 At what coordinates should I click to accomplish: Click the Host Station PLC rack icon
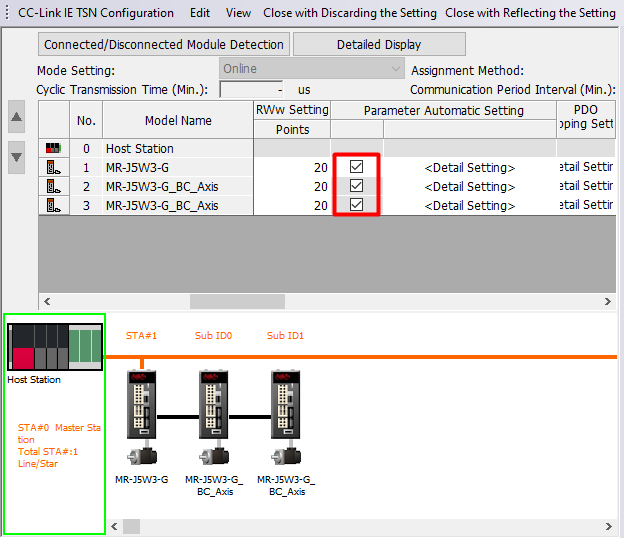(55, 348)
